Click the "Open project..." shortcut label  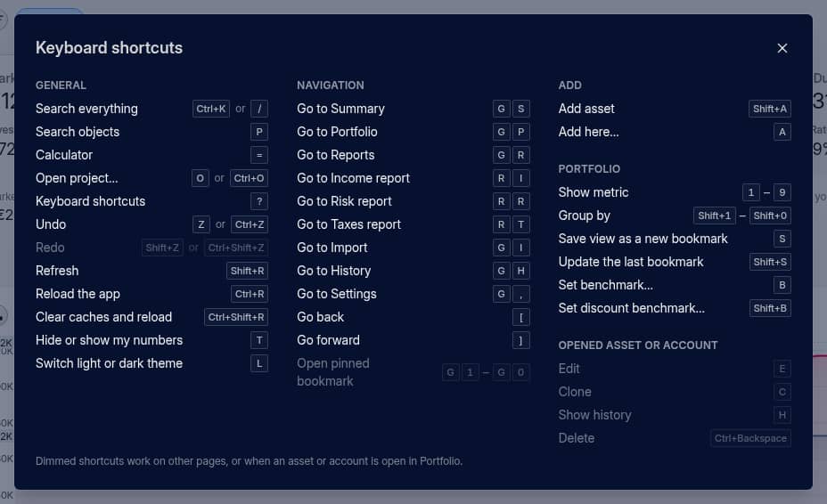click(77, 178)
